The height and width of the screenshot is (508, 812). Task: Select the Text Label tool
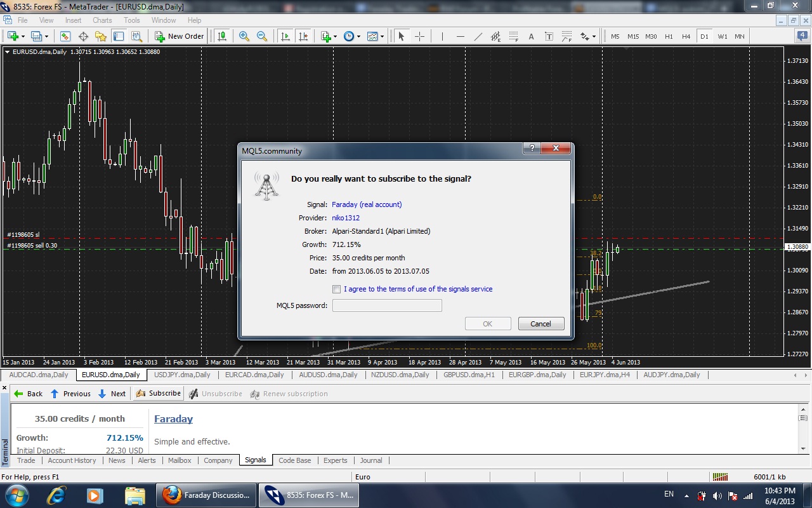coord(549,36)
